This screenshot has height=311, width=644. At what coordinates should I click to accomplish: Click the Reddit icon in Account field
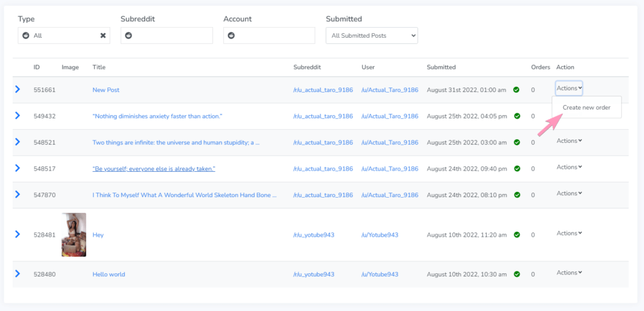click(x=231, y=36)
